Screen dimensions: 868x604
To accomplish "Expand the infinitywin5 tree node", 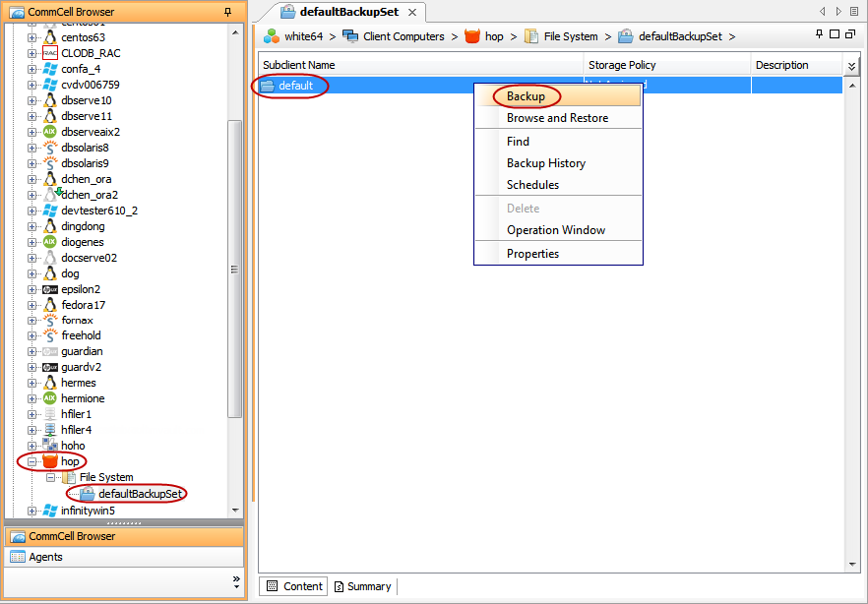I will click(x=30, y=510).
